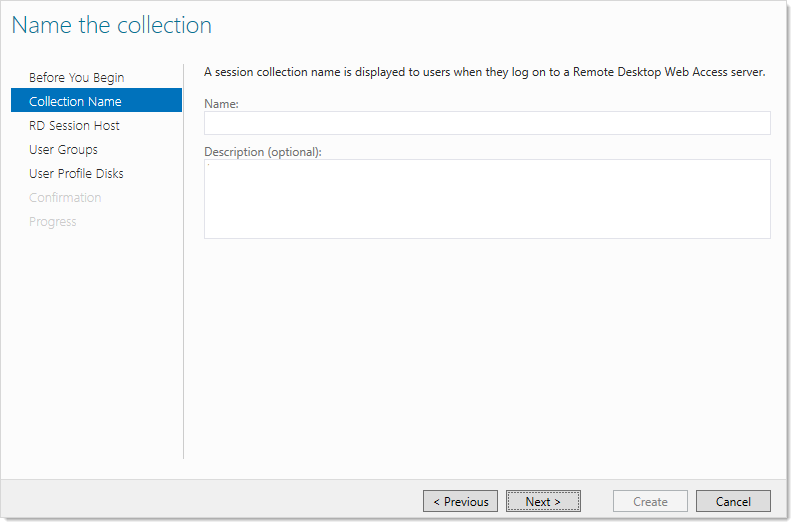
Task: Click inside the Description (optional) text area
Action: [x=487, y=199]
